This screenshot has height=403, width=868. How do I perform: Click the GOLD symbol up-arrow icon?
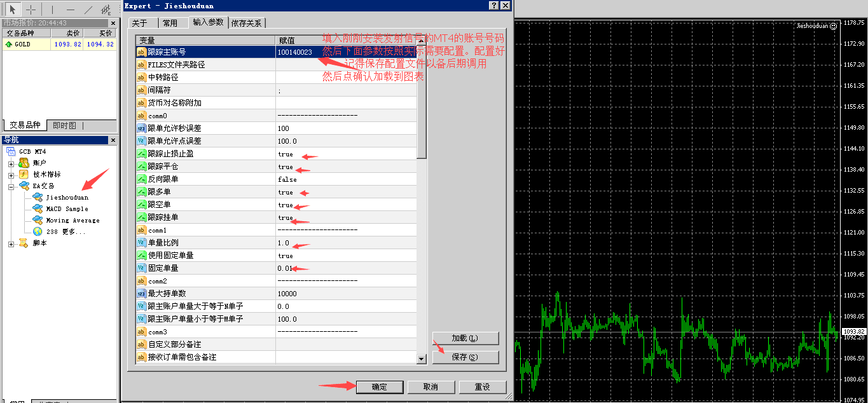tap(8, 44)
